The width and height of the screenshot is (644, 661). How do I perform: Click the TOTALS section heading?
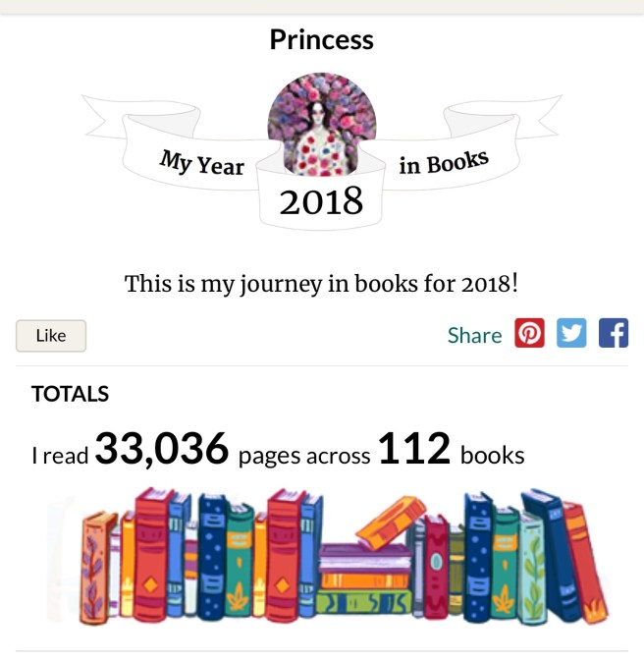click(70, 394)
